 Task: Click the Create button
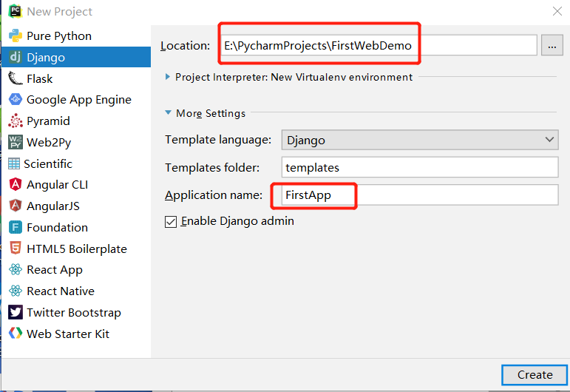[x=535, y=375]
